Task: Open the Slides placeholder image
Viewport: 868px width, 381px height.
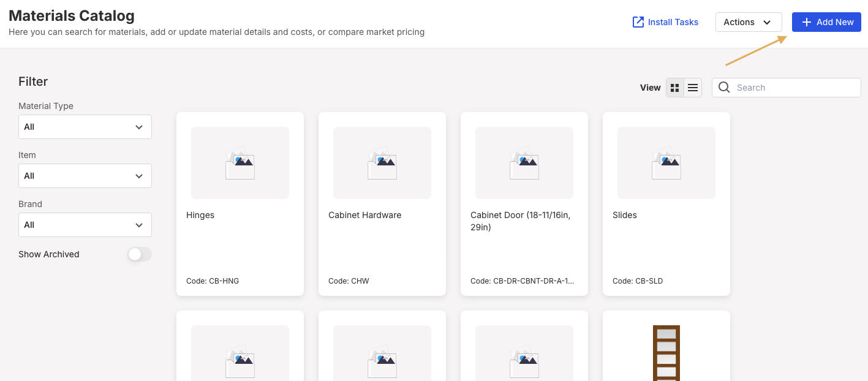Action: coord(666,163)
